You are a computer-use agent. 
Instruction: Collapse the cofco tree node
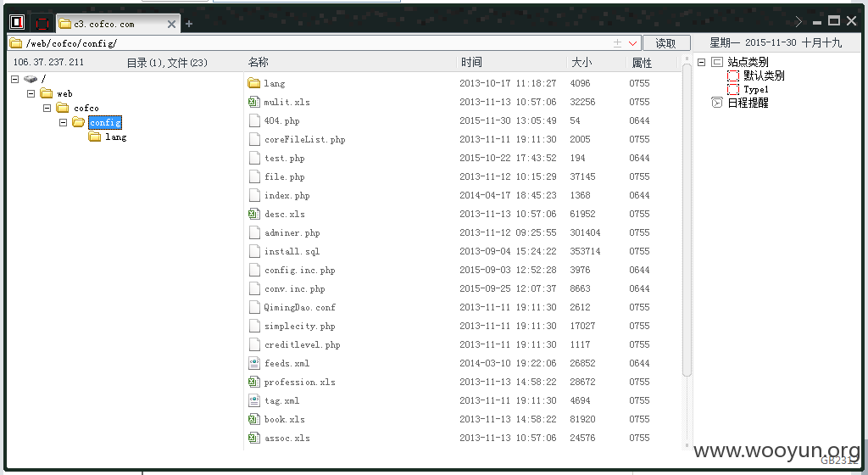click(x=47, y=108)
